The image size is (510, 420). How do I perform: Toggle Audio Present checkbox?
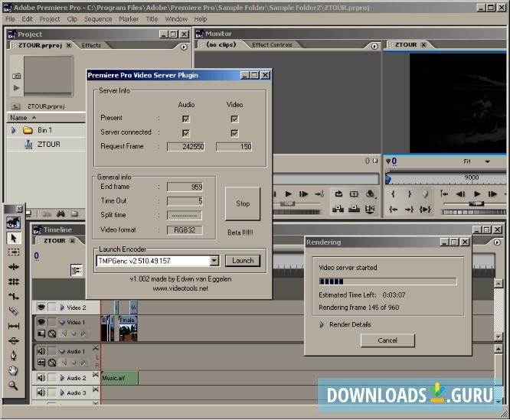point(186,119)
